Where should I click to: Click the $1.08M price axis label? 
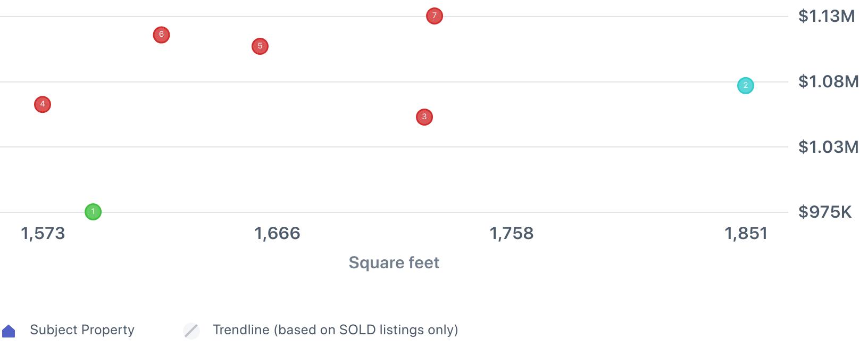pyautogui.click(x=828, y=81)
